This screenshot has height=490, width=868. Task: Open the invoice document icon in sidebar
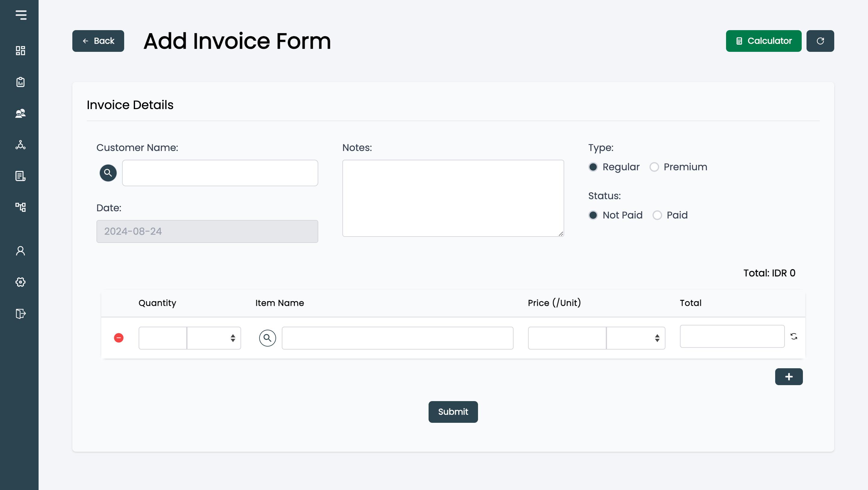(x=20, y=176)
